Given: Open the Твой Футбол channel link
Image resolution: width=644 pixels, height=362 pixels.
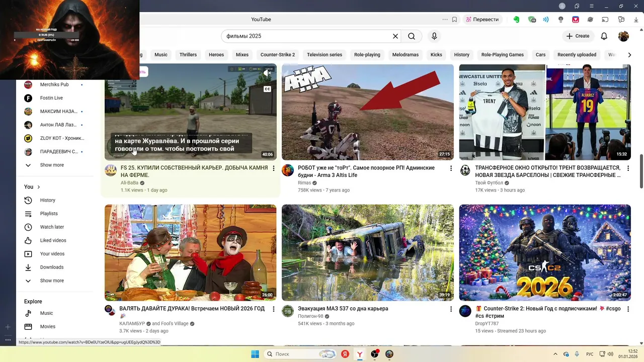Looking at the screenshot, I should 489,183.
